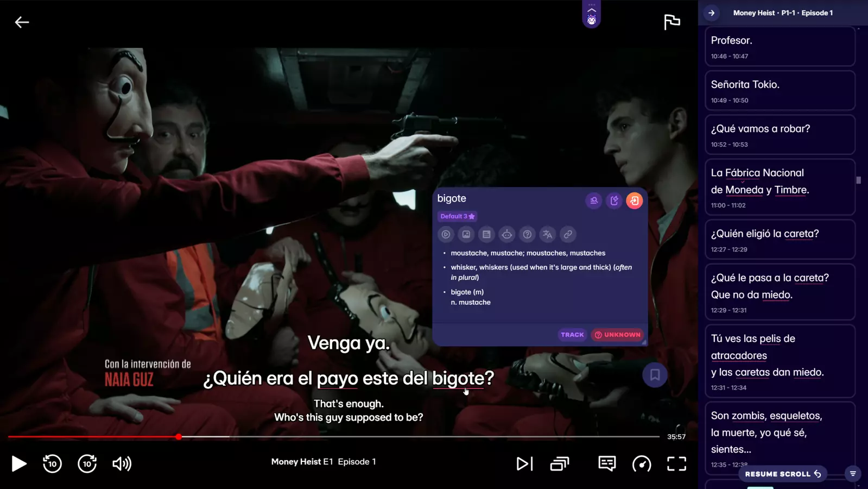Click the question mark help icon in popup
This screenshot has width=868, height=489.
pos(527,234)
